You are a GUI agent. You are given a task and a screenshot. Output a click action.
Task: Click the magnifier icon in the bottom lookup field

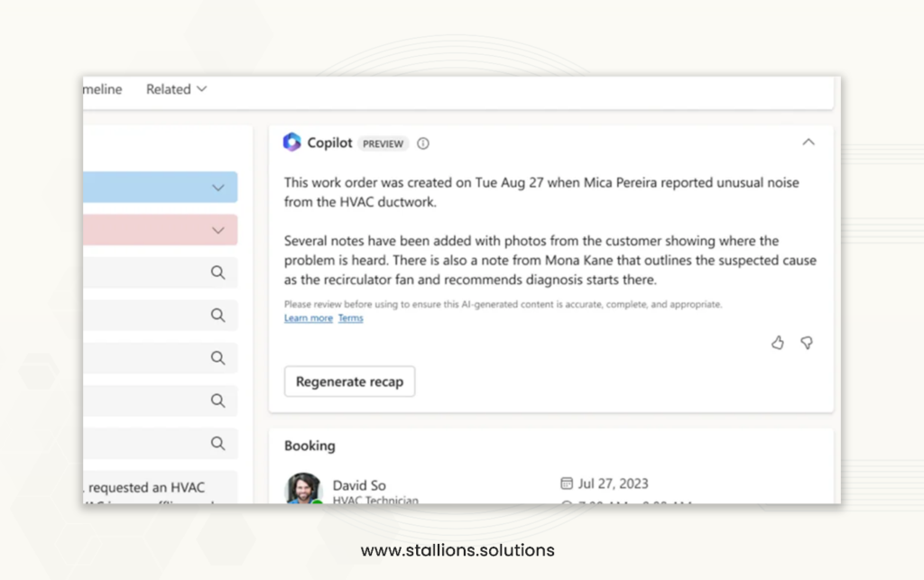coord(217,443)
